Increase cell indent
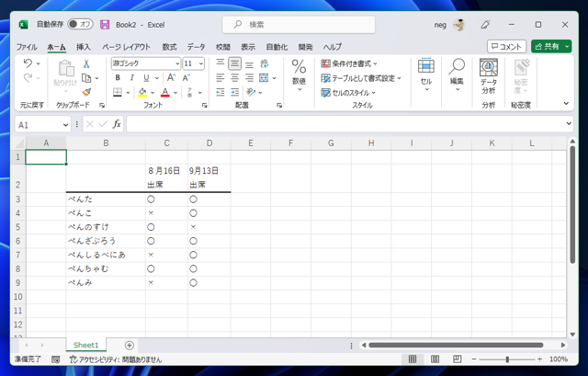Image resolution: width=588 pixels, height=376 pixels. [235, 92]
